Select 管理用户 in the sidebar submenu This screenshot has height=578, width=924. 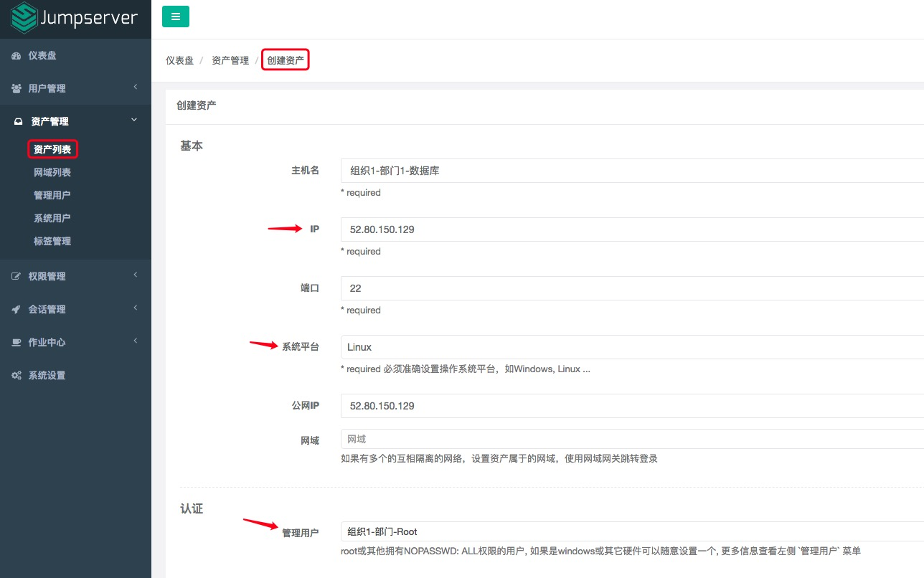(52, 195)
